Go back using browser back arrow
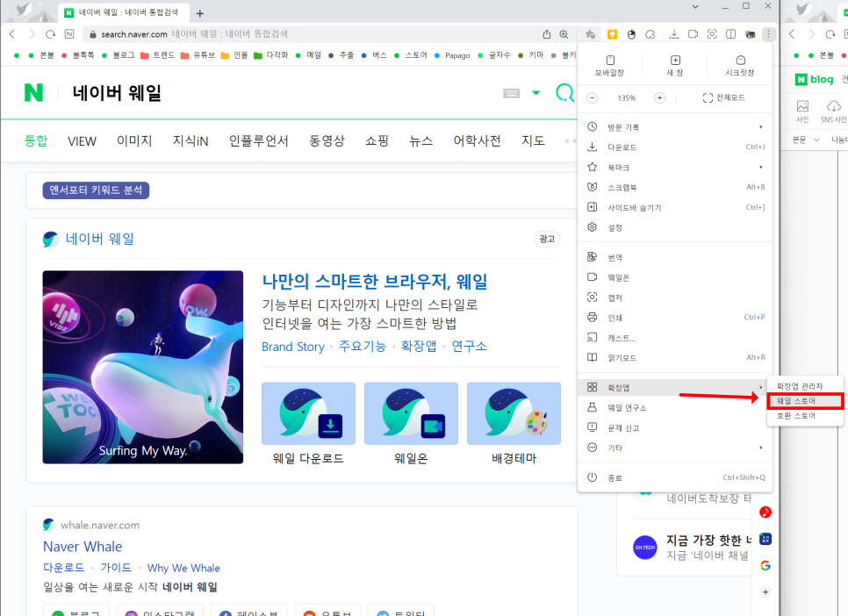Image resolution: width=848 pixels, height=616 pixels. pyautogui.click(x=12, y=34)
